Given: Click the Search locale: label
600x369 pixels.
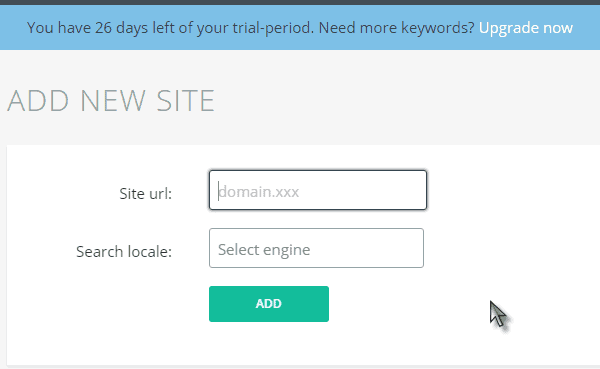Looking at the screenshot, I should pyautogui.click(x=124, y=251).
